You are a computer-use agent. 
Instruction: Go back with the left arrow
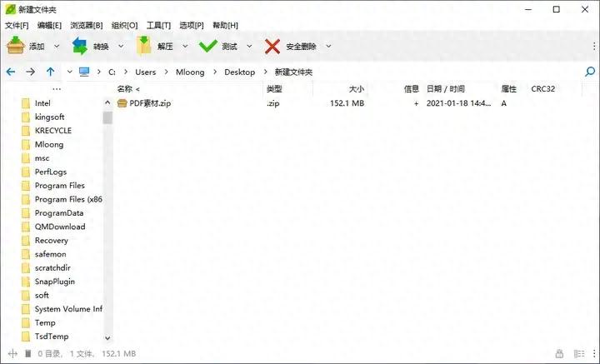(x=11, y=72)
